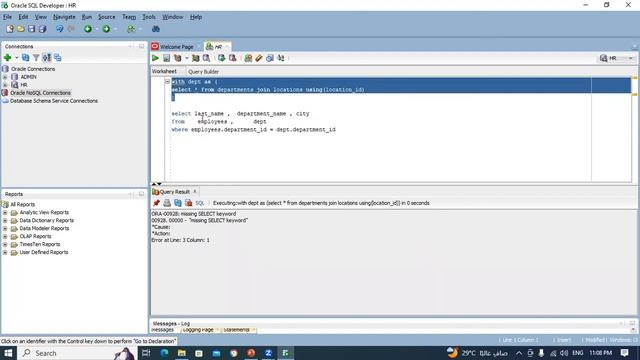Screen dimensions: 640x360
Task: Select Oracle NoSQL Connections tree item
Action: point(40,93)
